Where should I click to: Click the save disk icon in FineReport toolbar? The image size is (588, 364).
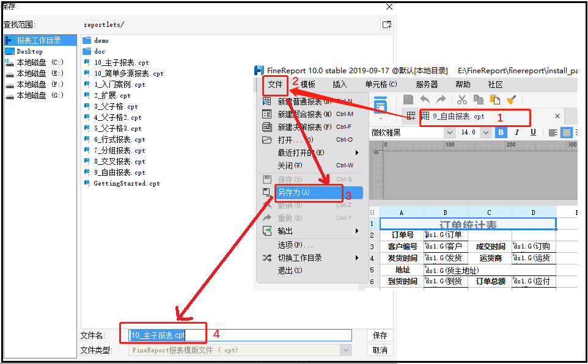[x=408, y=100]
